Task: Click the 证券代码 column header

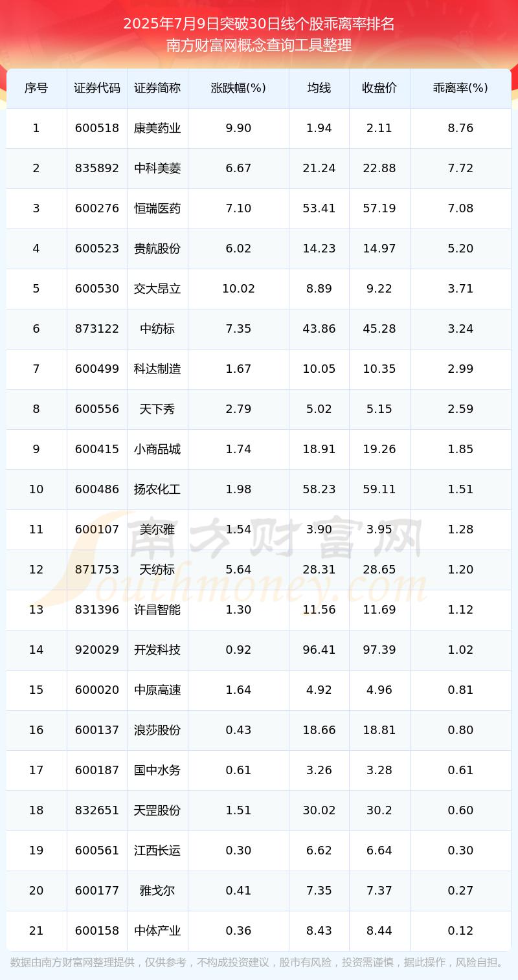Action: [x=97, y=88]
